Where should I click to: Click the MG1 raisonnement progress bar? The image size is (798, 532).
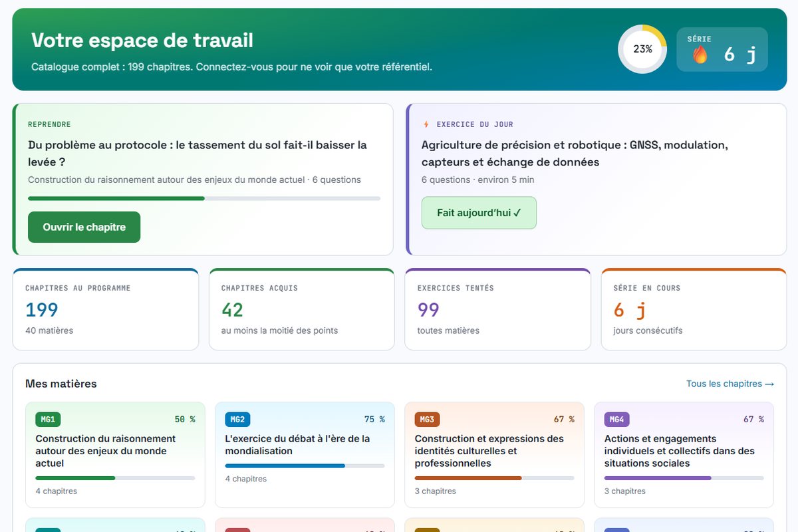coord(115,478)
